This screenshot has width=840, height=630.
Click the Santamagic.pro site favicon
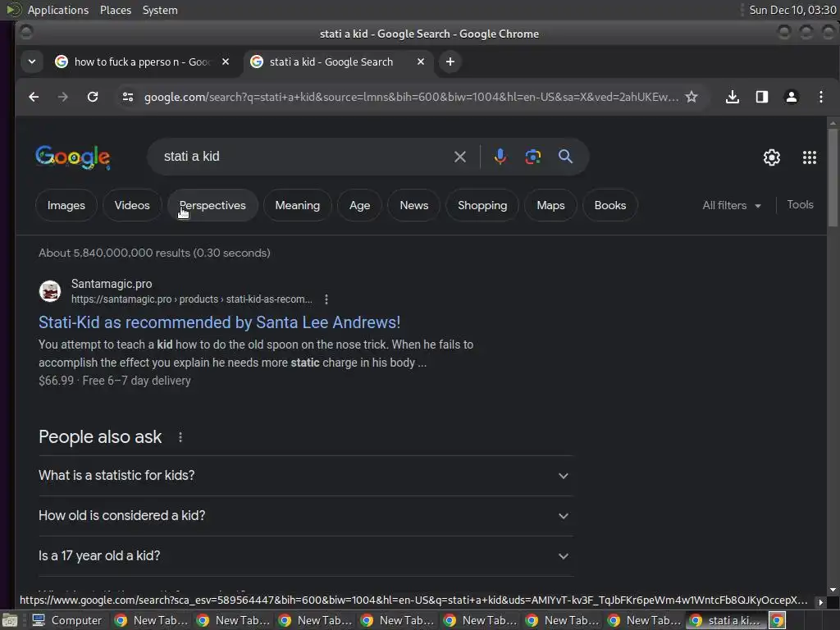coord(50,291)
